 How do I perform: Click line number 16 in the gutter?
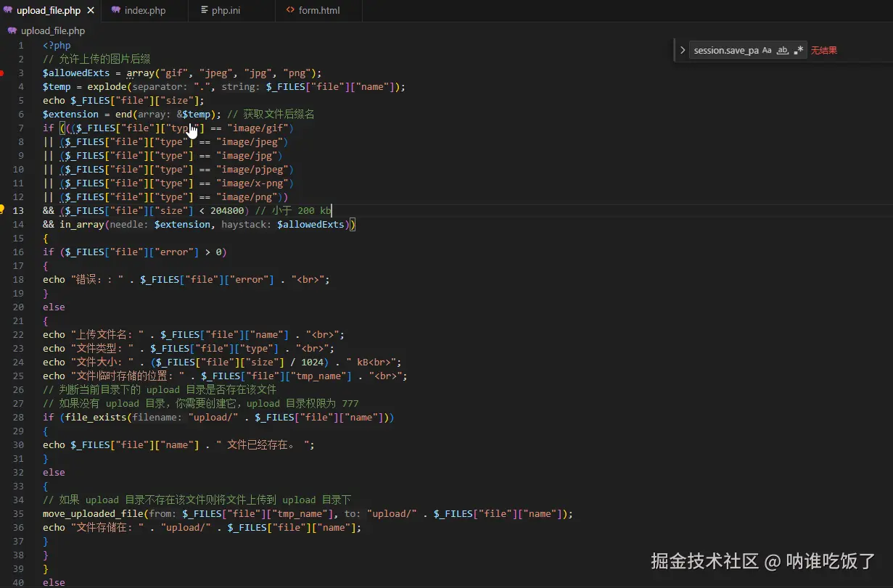point(19,252)
